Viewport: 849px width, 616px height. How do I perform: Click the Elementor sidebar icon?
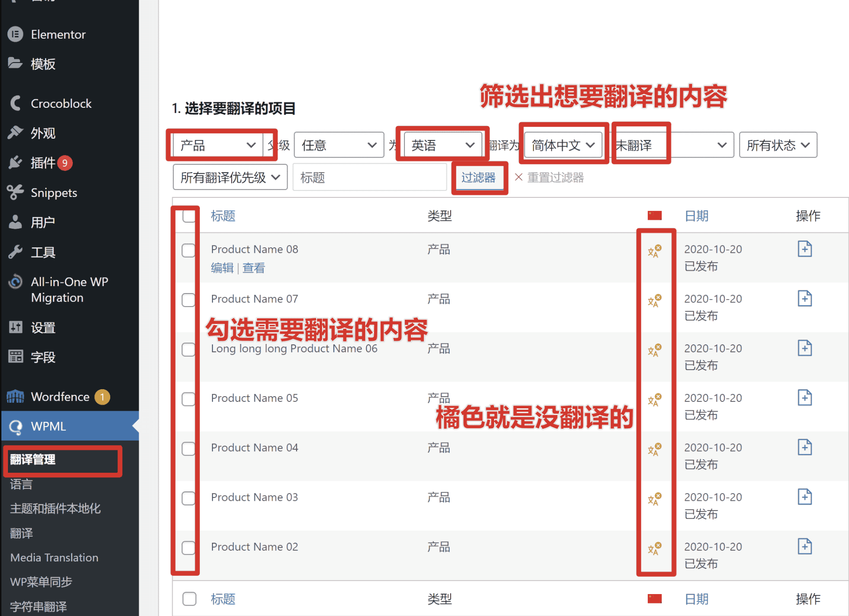(x=15, y=34)
